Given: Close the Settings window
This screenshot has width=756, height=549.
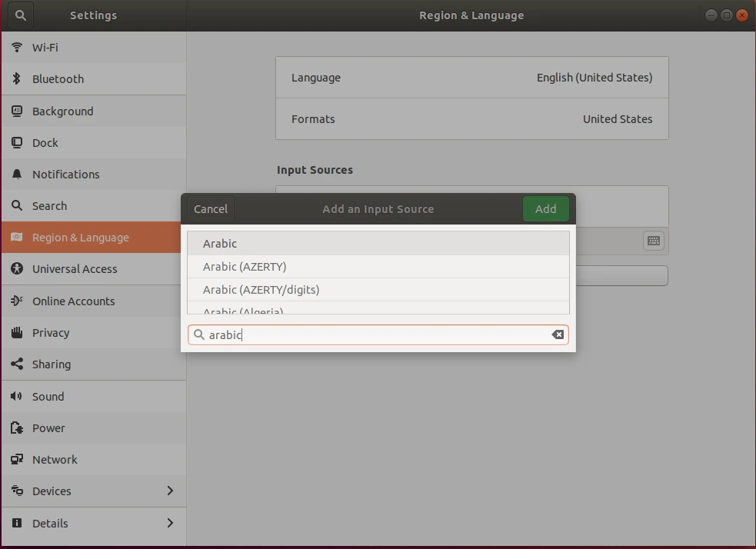Looking at the screenshot, I should (x=742, y=15).
